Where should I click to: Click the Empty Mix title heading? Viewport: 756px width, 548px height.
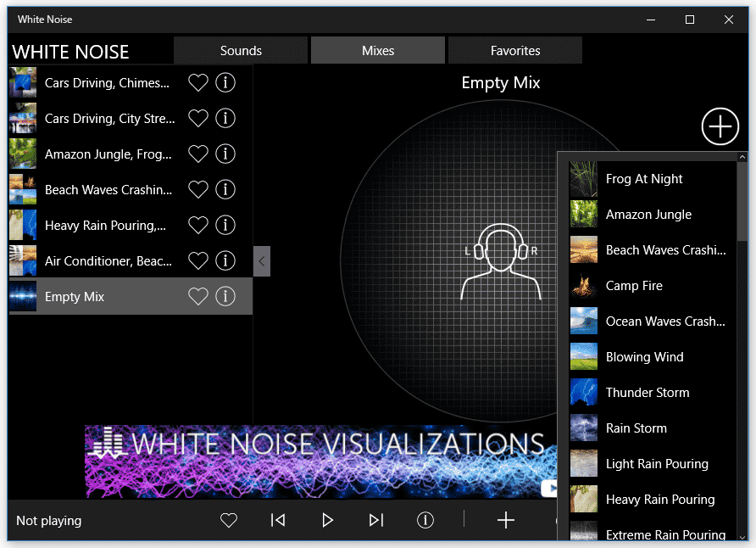coord(500,83)
